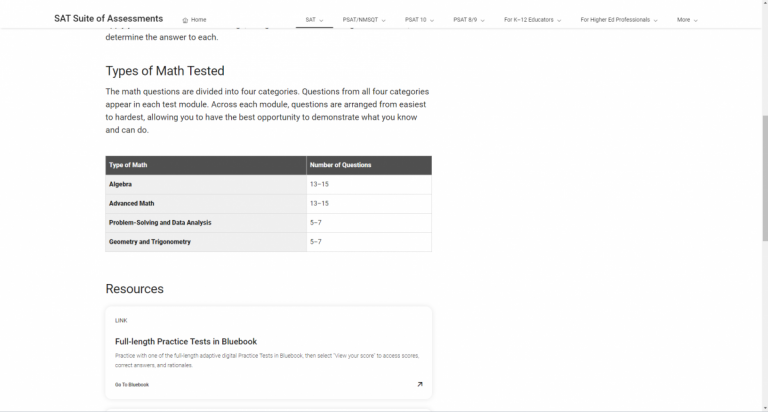Expand For Higher Ed Professionals chevron
Viewport: 768px width, 412px height.
tap(655, 21)
